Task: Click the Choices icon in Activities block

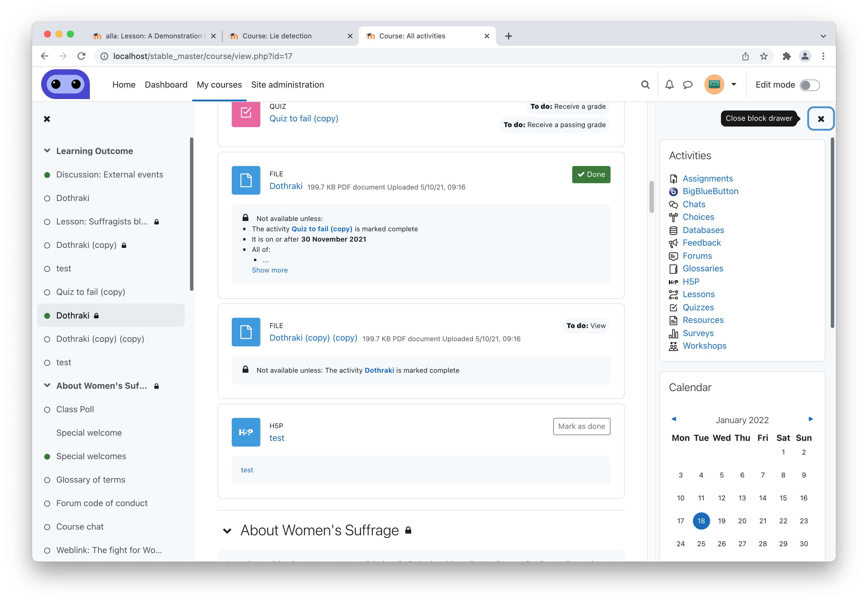Action: pos(673,217)
